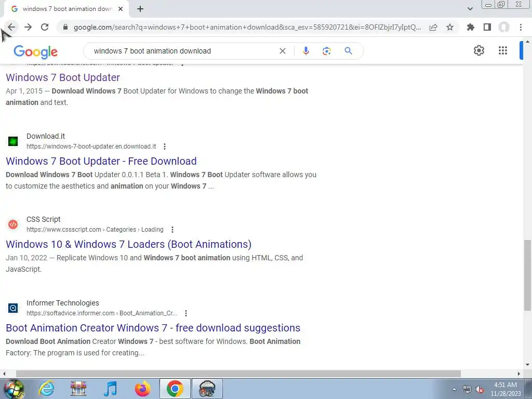Open Google quick settings gear
This screenshot has height=399, width=532.
(478, 50)
